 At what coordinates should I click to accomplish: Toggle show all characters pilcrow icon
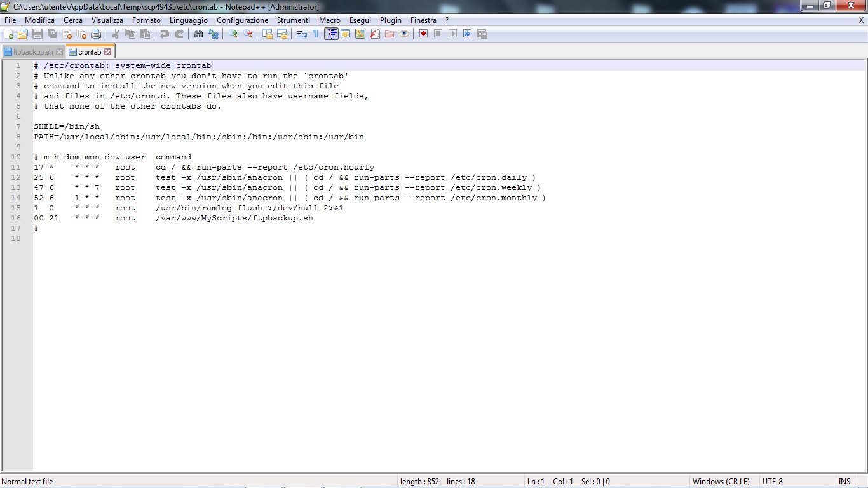[x=316, y=34]
